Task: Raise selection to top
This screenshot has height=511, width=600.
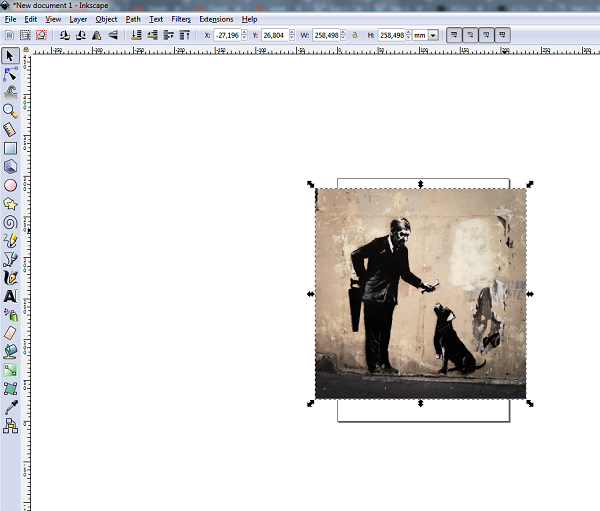Action: [x=184, y=35]
